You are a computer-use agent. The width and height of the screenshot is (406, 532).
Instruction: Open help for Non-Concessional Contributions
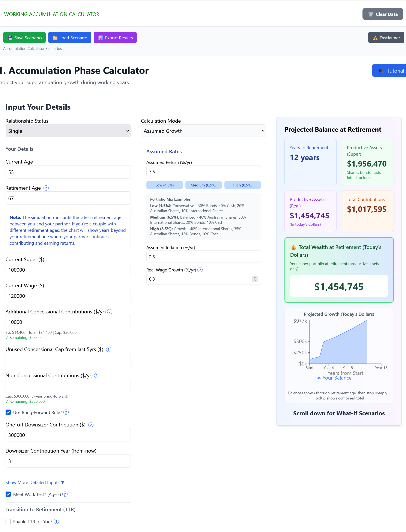[x=97, y=376]
